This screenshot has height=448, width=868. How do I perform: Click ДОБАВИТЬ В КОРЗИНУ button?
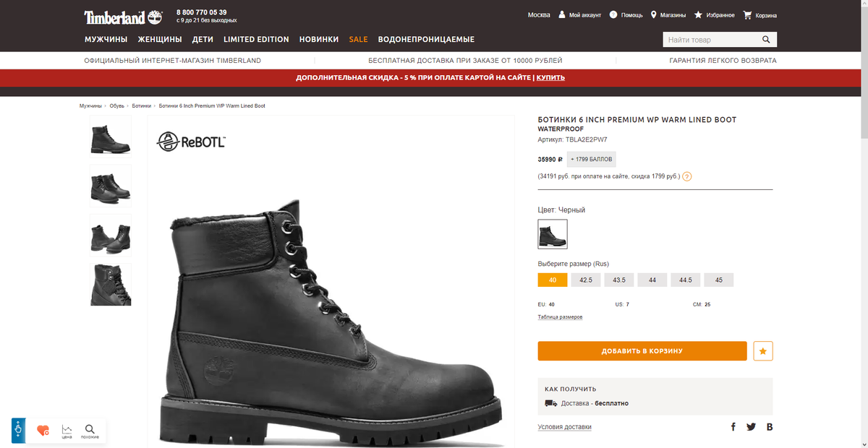(642, 350)
